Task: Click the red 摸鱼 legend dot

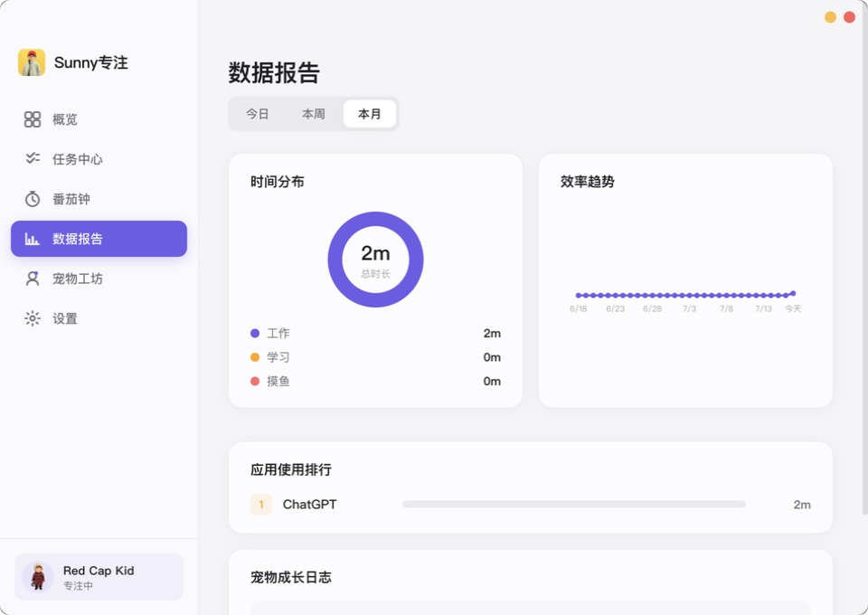Action: [255, 381]
